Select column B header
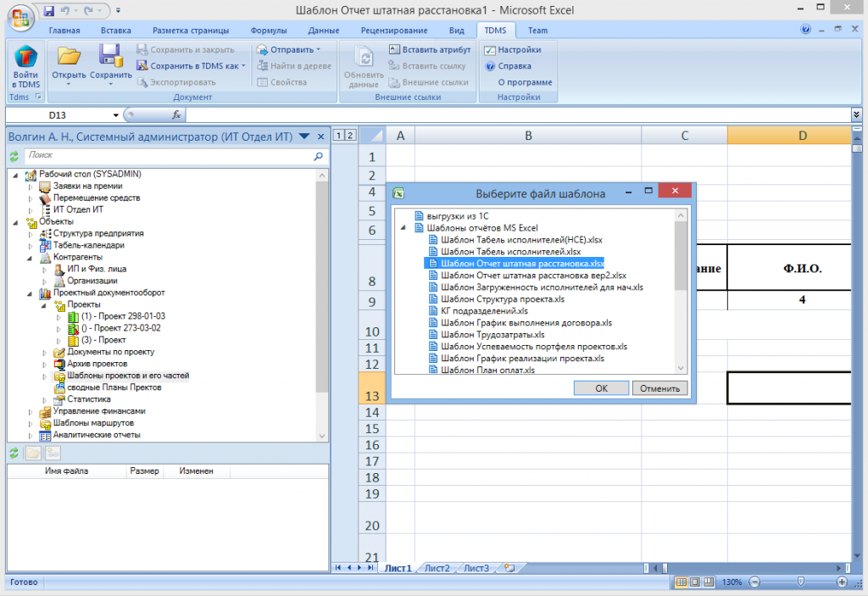The height and width of the screenshot is (596, 868). 527,136
